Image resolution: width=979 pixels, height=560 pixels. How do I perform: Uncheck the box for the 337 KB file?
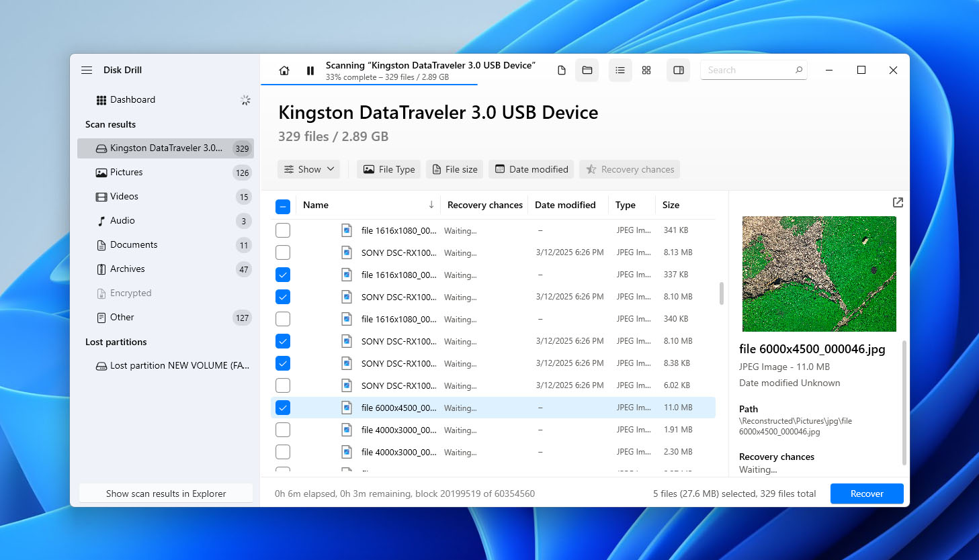(x=283, y=275)
